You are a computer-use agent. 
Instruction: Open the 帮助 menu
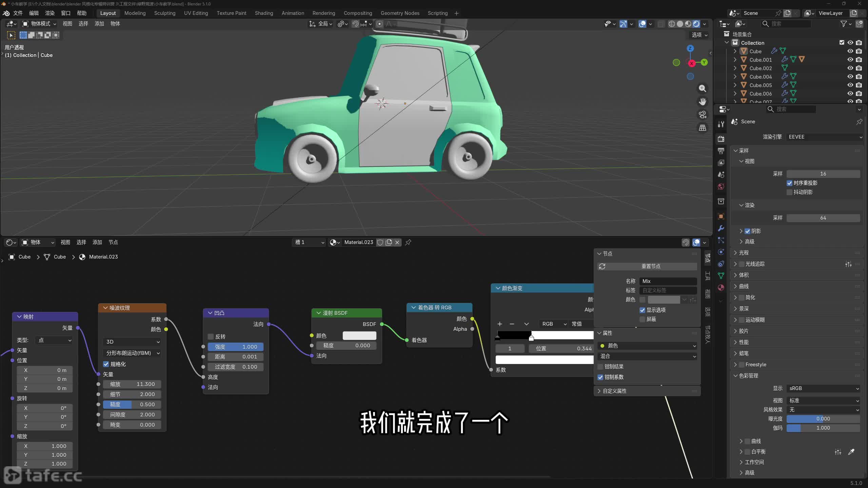coord(82,13)
